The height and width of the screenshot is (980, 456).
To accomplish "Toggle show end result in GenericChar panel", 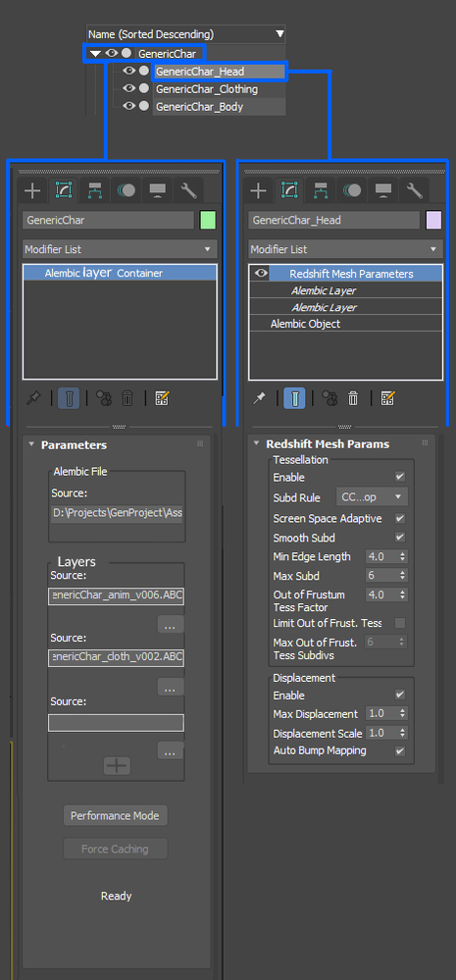I will [x=69, y=398].
